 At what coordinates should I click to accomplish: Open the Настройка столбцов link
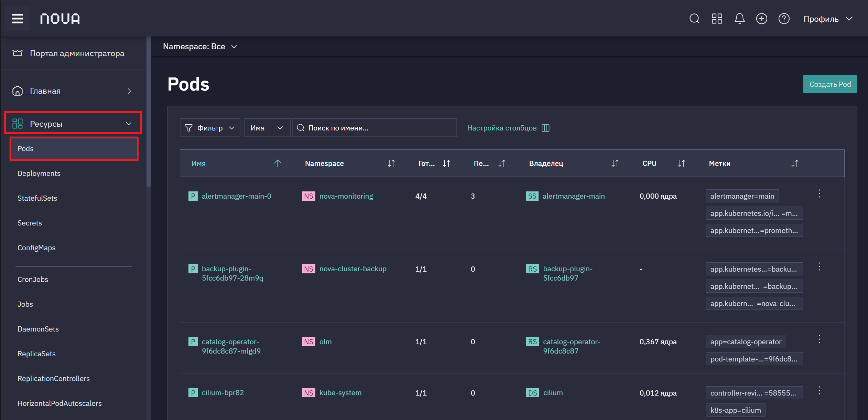(x=508, y=128)
